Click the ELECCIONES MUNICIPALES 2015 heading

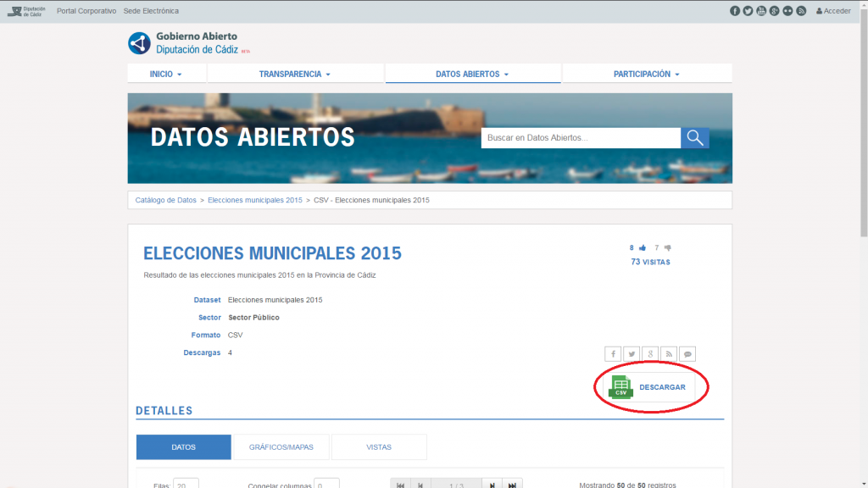272,253
